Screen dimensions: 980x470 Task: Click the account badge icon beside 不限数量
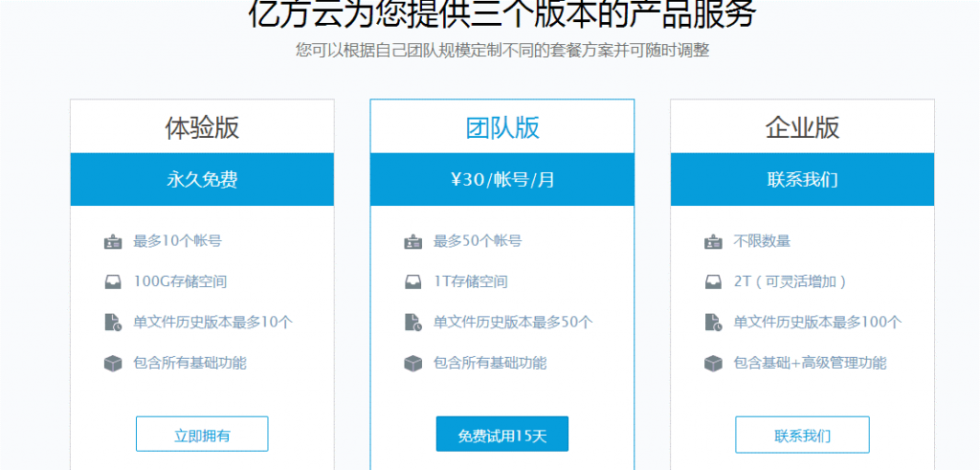[713, 242]
